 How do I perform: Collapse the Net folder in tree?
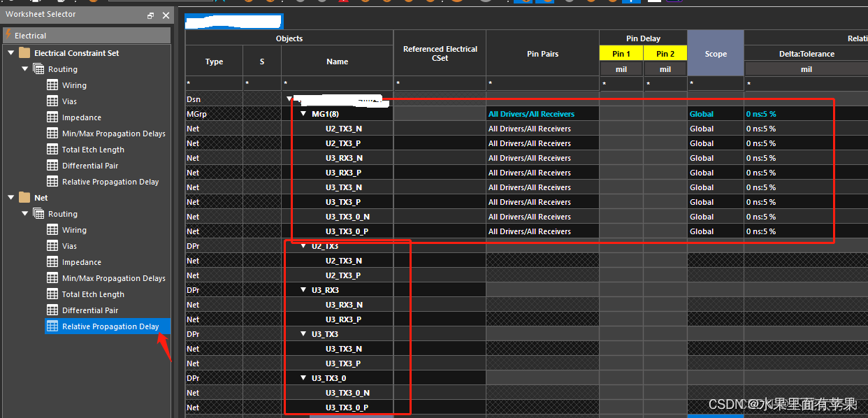[11, 198]
